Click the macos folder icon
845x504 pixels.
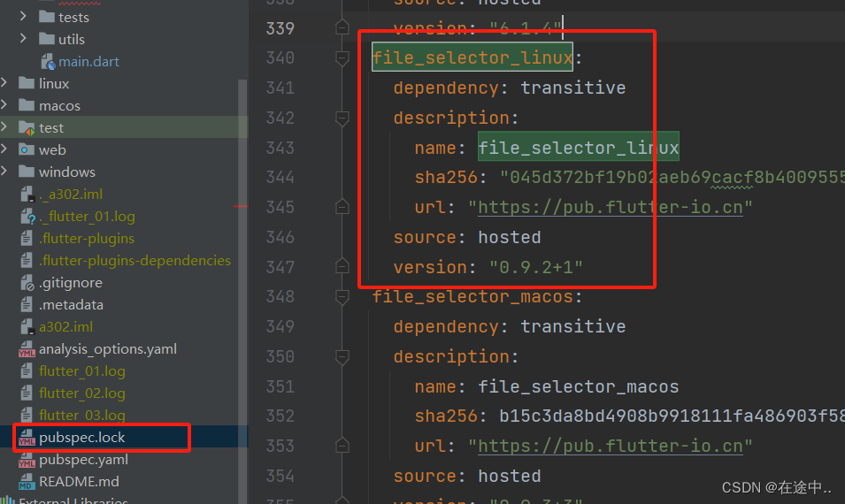[x=27, y=105]
